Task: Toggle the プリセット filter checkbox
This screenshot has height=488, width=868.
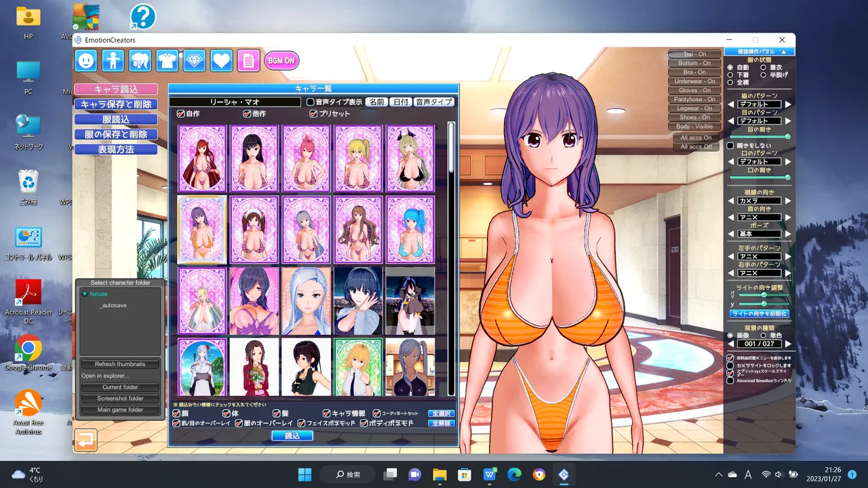Action: point(313,114)
